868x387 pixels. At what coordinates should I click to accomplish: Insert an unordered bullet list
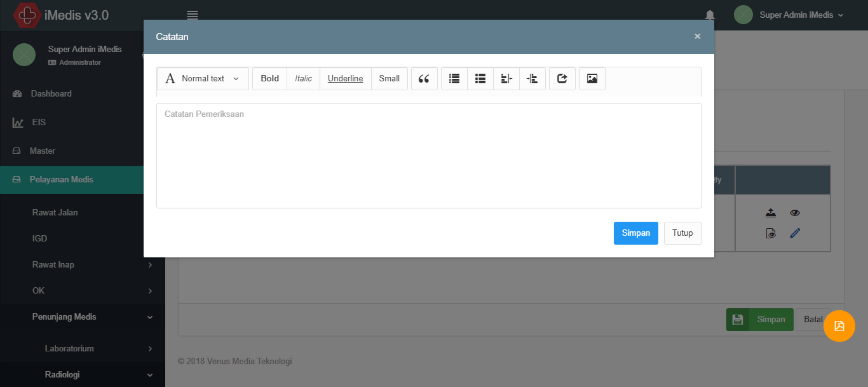(454, 79)
